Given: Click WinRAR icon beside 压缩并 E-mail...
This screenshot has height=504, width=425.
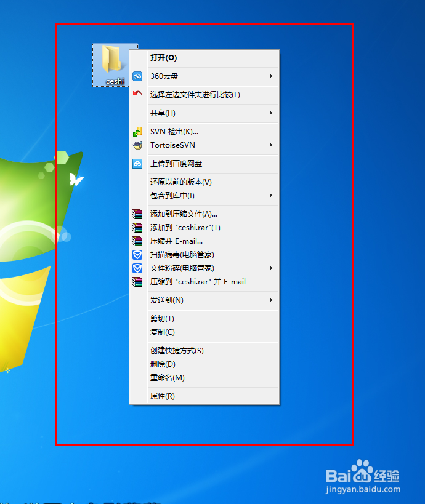Looking at the screenshot, I should 137,241.
